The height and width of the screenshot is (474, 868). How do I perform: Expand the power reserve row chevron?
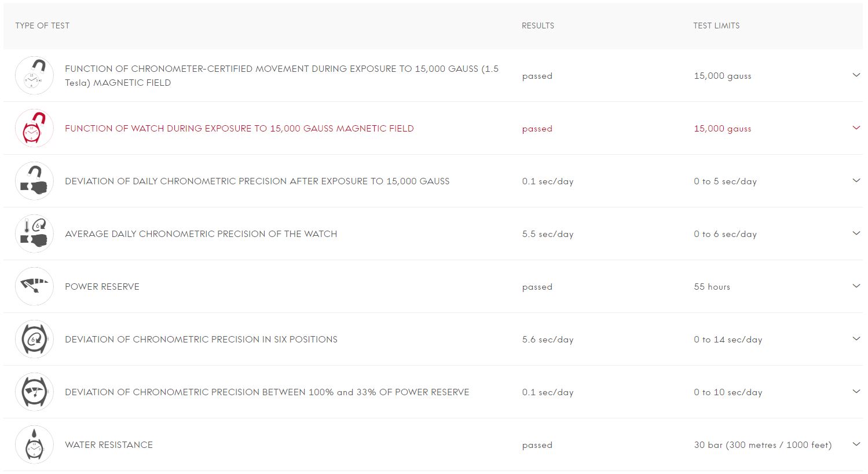tap(856, 286)
